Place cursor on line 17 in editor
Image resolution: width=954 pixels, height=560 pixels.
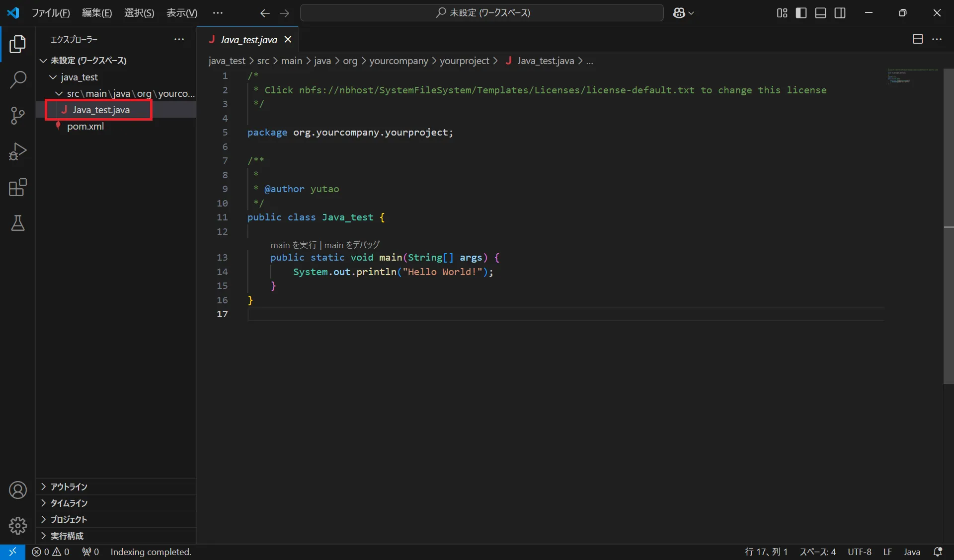[565, 314]
